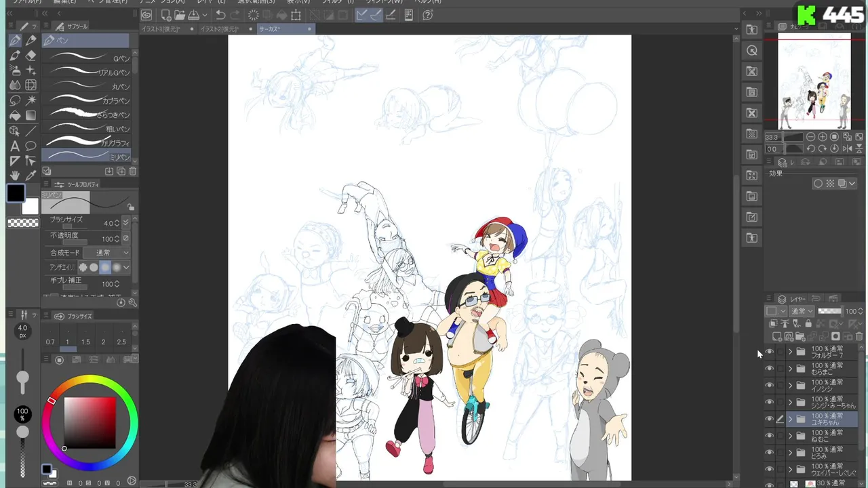Select the Gradient tool

tap(31, 115)
